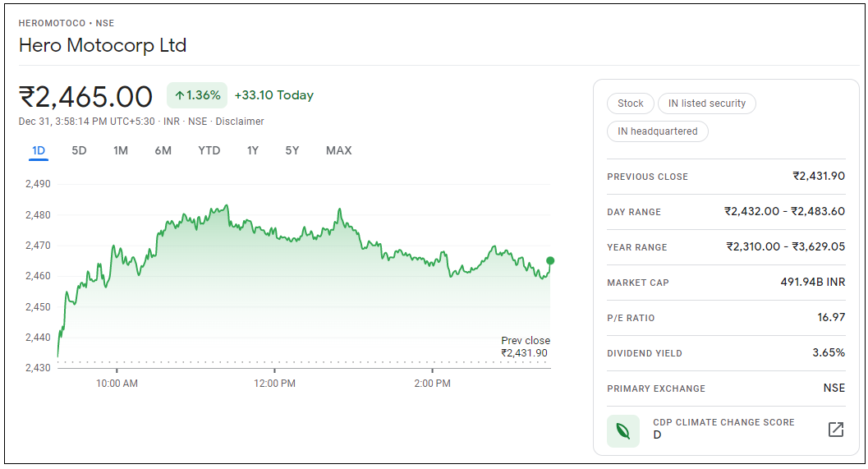Click the P/E ratio value 16.97
868x469 pixels.
[831, 317]
